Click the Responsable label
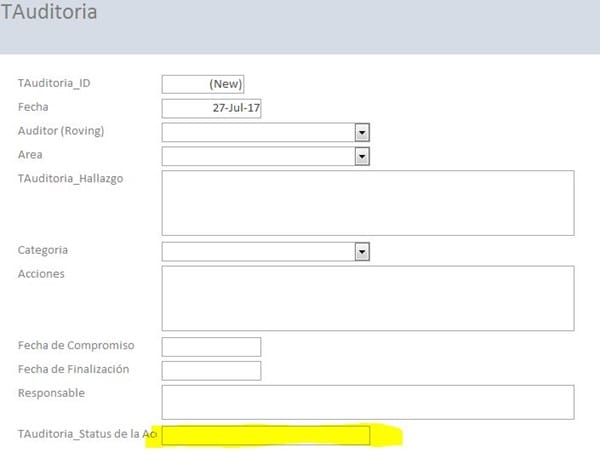600x470 pixels. click(x=51, y=393)
